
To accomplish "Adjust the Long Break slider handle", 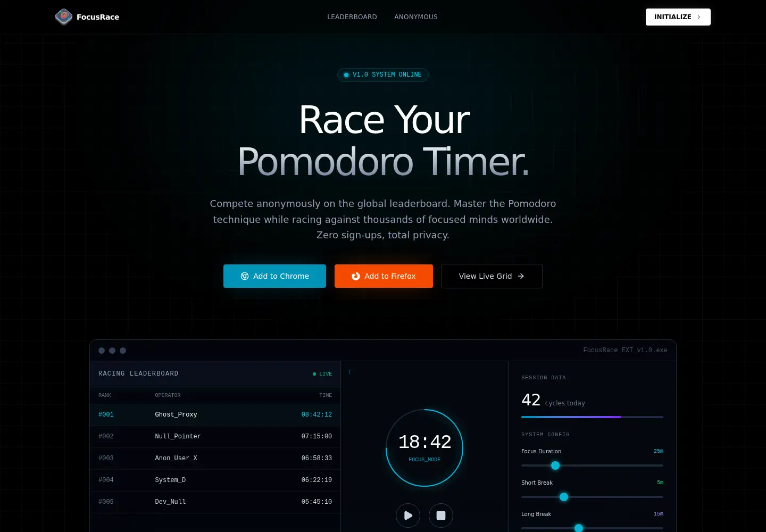I will (579, 528).
